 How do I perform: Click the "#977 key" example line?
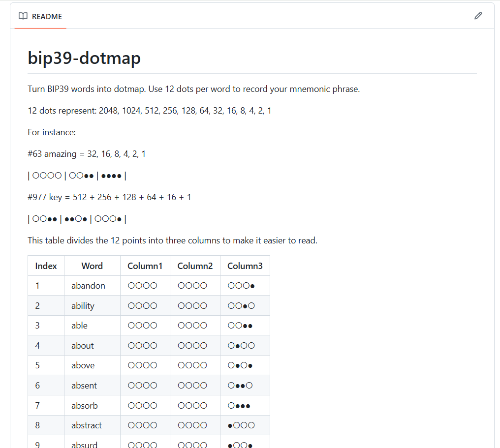109,197
